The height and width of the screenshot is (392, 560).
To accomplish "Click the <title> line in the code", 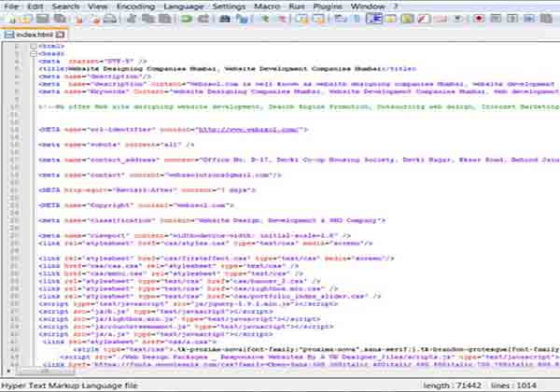I will [x=227, y=69].
